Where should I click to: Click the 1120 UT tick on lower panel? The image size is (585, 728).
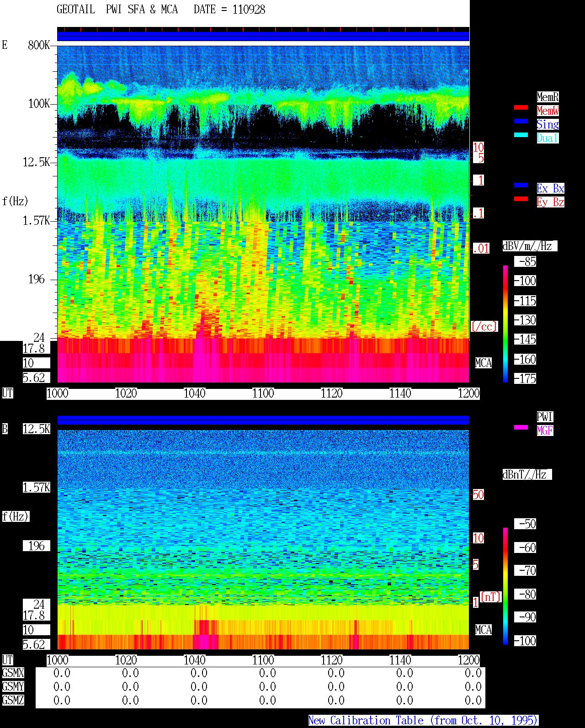(x=332, y=660)
